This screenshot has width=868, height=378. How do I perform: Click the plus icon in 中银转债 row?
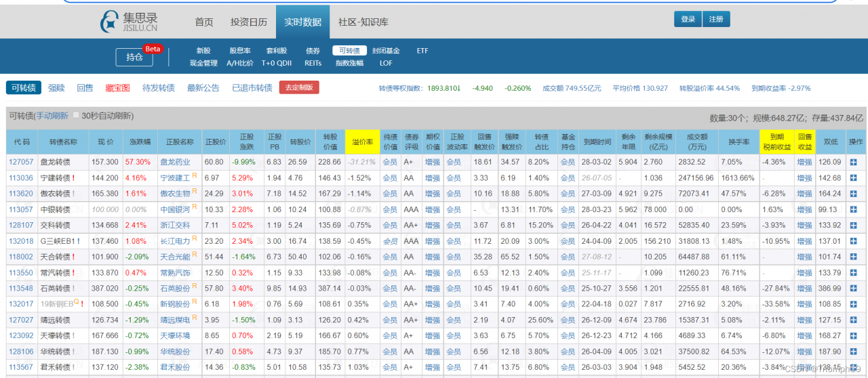click(x=852, y=210)
